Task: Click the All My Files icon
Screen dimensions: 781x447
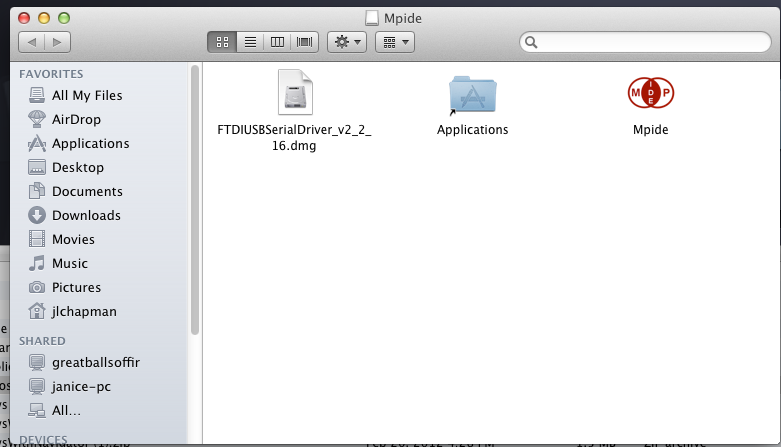Action: click(36, 95)
